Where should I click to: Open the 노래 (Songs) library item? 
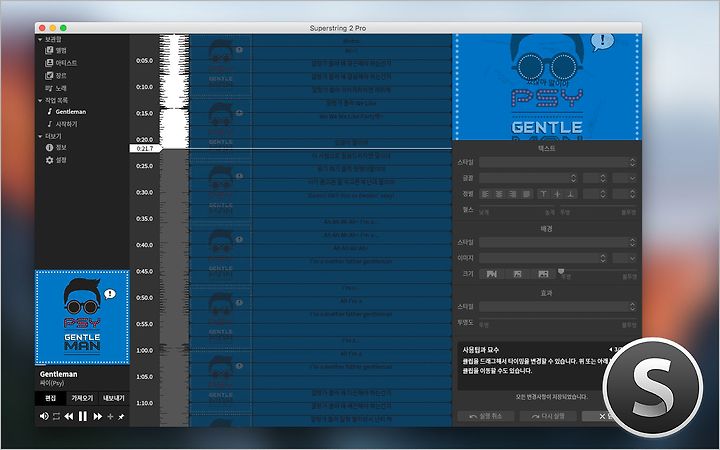(56, 88)
